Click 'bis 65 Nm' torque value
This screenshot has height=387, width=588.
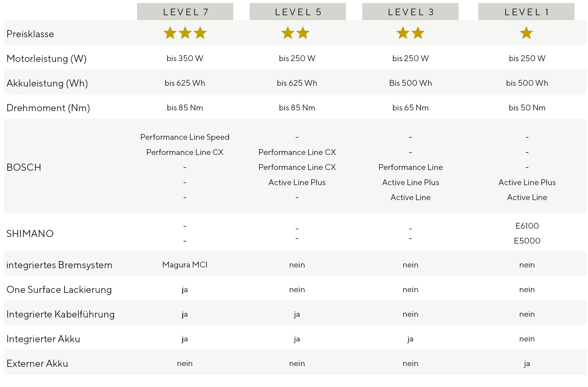[410, 108]
